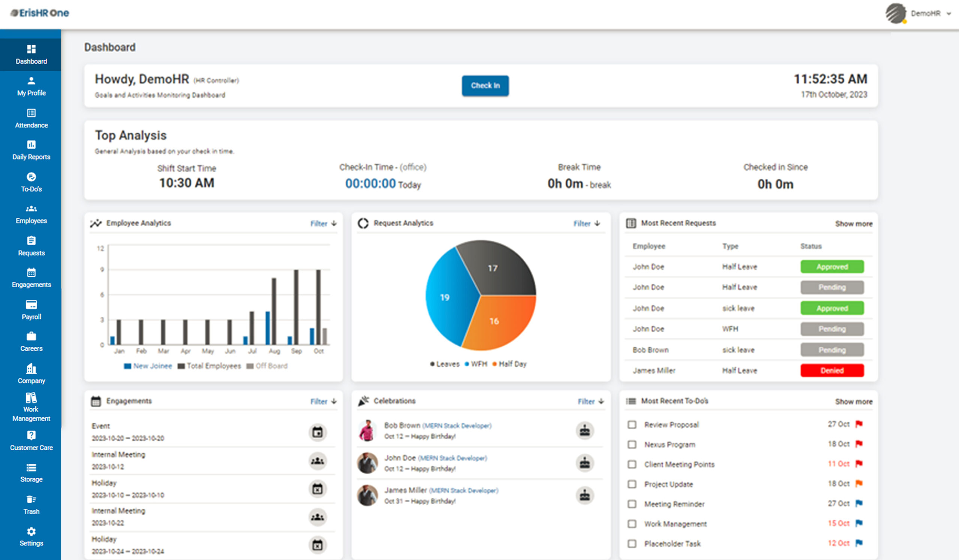Open the Attendance section from sidebar
The height and width of the screenshot is (560, 959).
(x=31, y=118)
